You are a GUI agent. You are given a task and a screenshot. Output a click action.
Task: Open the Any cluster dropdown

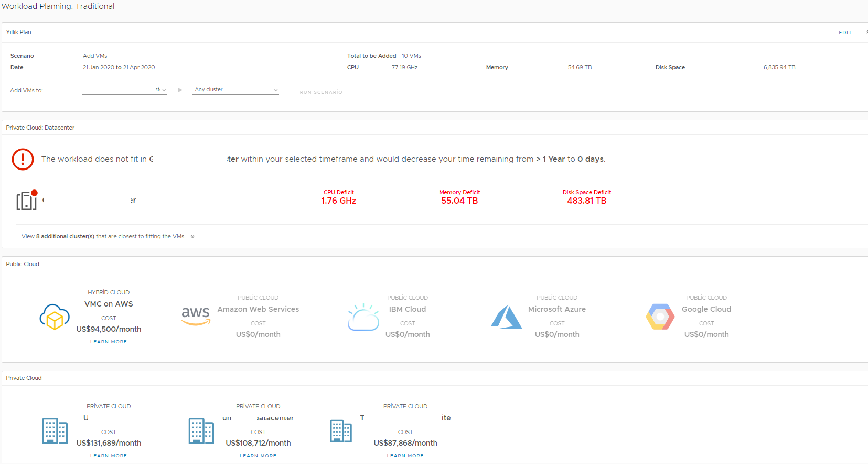coord(235,90)
